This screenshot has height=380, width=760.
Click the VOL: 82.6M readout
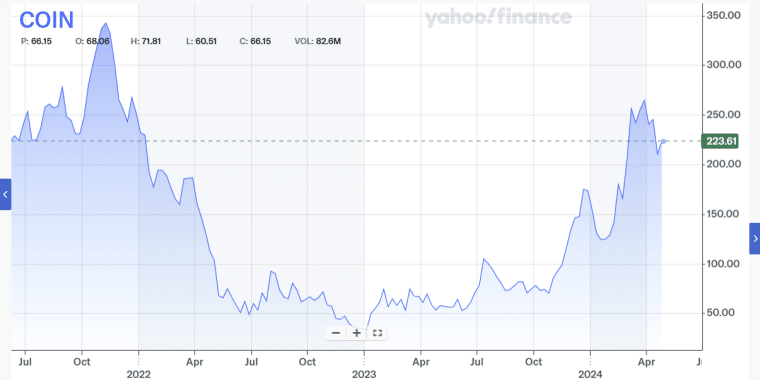click(318, 41)
